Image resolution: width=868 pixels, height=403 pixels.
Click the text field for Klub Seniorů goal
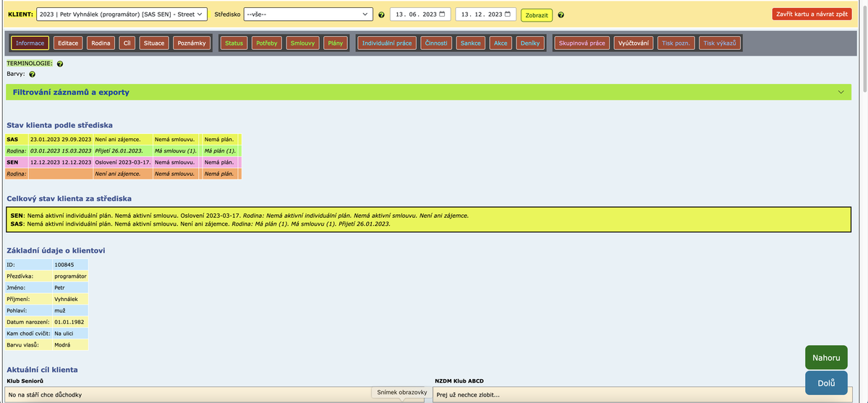point(188,394)
